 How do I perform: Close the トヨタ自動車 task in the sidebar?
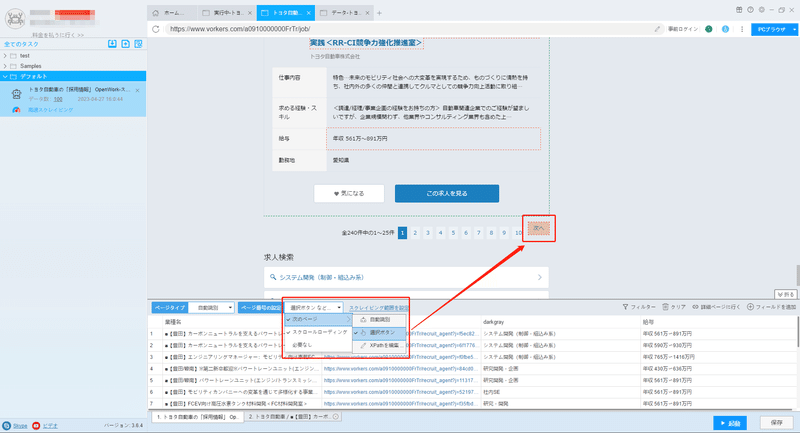[137, 90]
